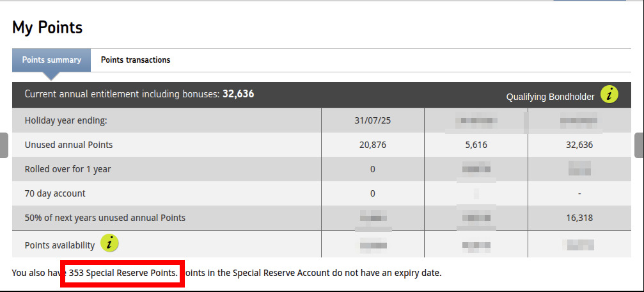Image resolution: width=644 pixels, height=292 pixels.
Task: Click the Rolled over for 1 year label
Action: [67, 169]
